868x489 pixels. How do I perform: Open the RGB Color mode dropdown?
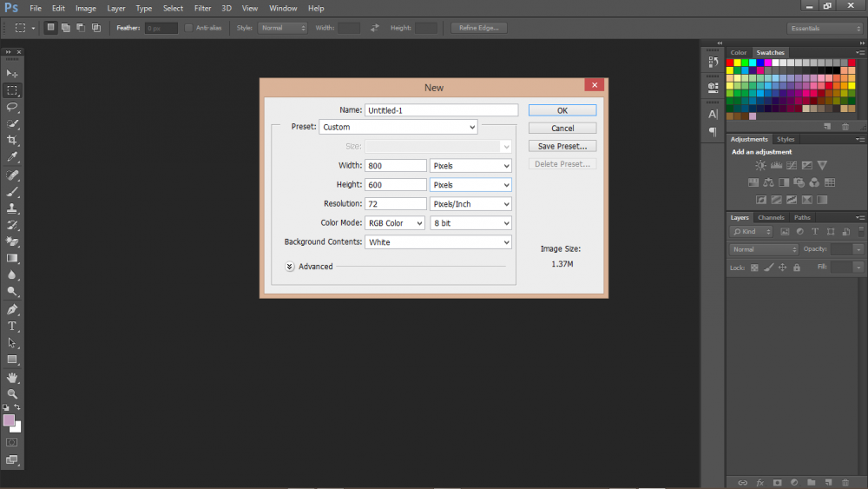[x=395, y=223]
